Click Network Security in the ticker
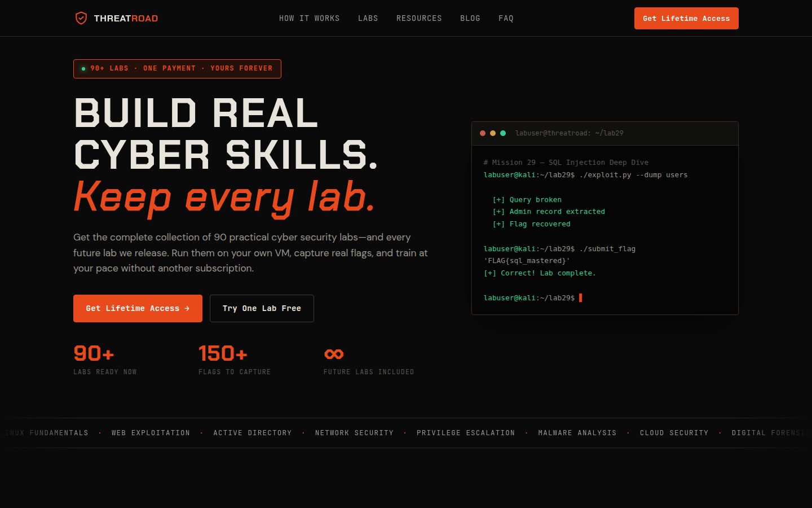The width and height of the screenshot is (812, 508). click(354, 433)
